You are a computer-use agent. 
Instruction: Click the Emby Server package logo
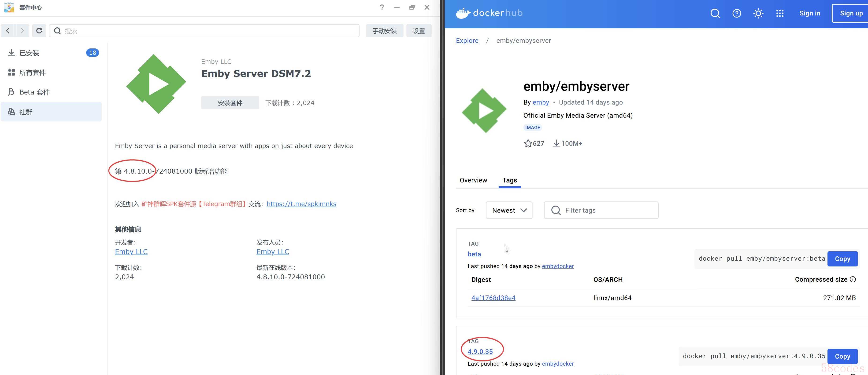pos(156,84)
